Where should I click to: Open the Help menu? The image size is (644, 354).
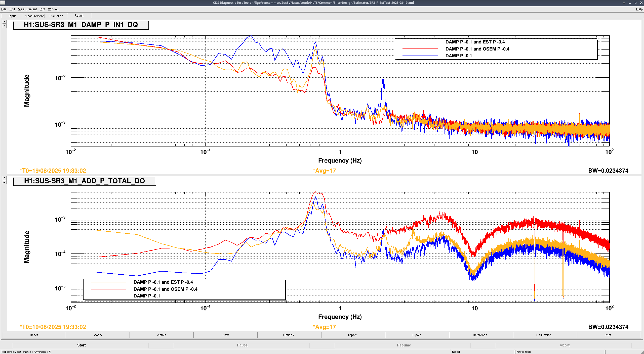tap(639, 9)
